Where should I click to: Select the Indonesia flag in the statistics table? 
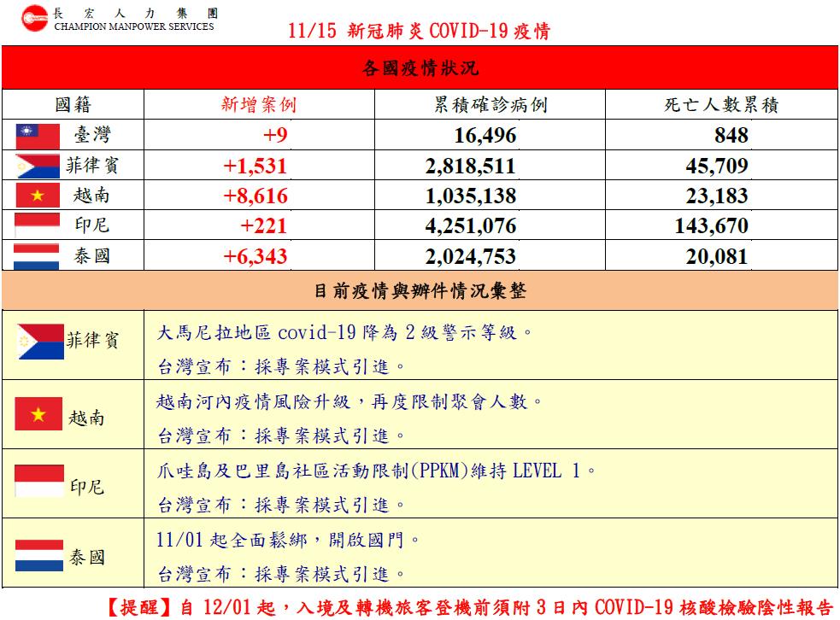37,225
